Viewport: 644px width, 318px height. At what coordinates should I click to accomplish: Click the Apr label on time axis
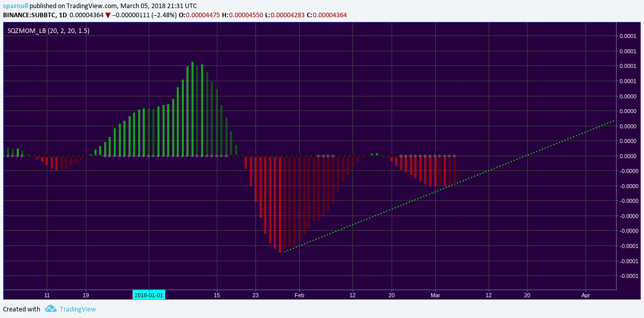585,295
